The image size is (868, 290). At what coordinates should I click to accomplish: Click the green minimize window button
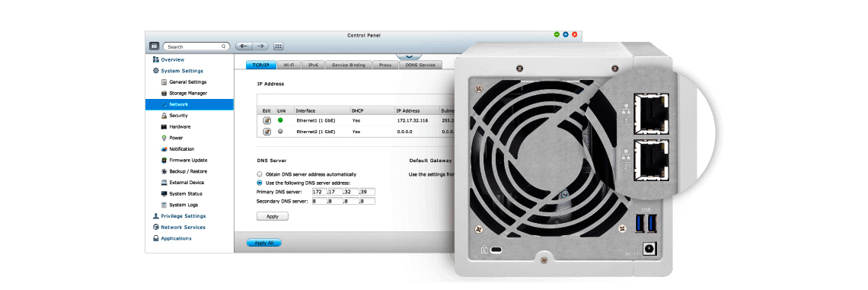coord(557,35)
